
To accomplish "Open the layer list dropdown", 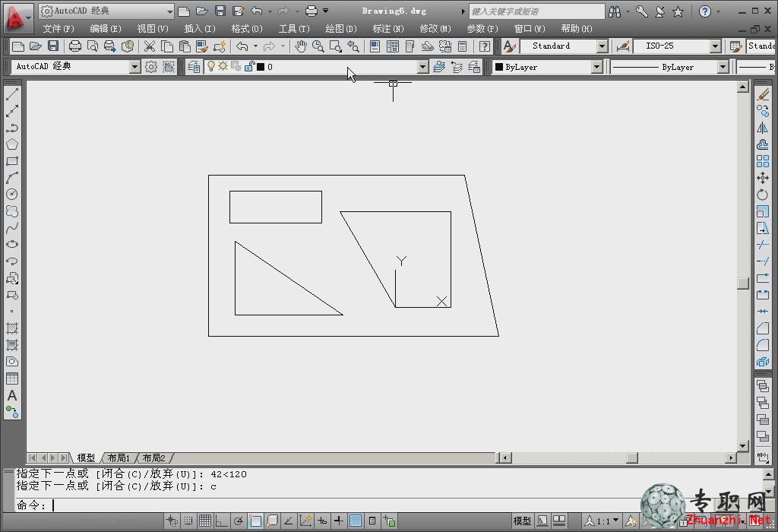I will (x=422, y=67).
